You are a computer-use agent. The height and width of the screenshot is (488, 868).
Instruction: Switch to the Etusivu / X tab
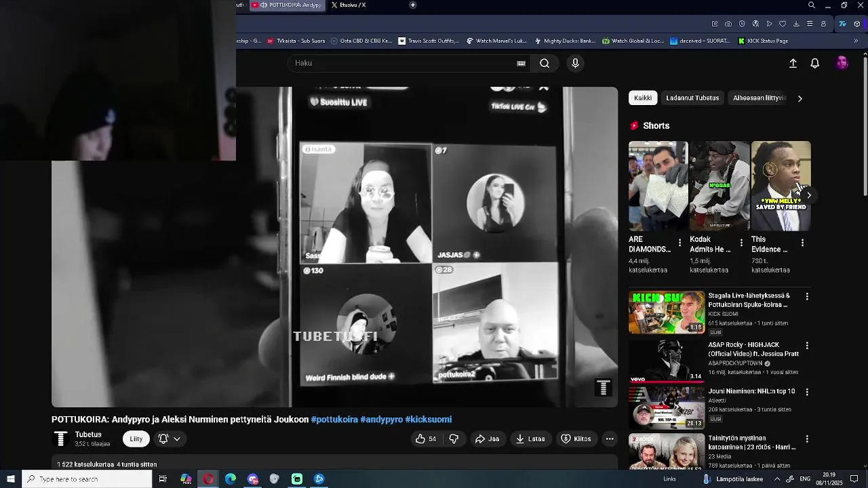point(348,5)
